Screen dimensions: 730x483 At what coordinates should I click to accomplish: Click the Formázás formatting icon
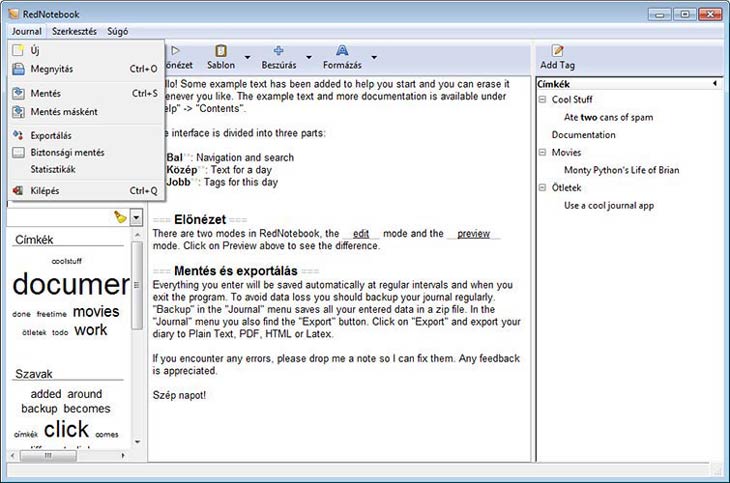[342, 51]
